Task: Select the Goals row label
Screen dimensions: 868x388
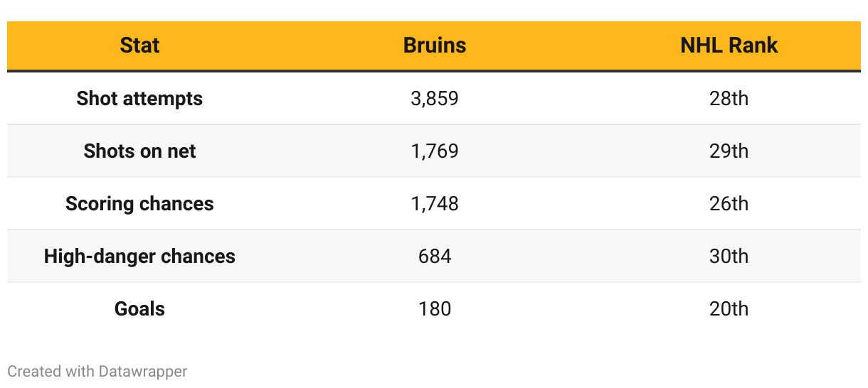Action: [x=139, y=308]
